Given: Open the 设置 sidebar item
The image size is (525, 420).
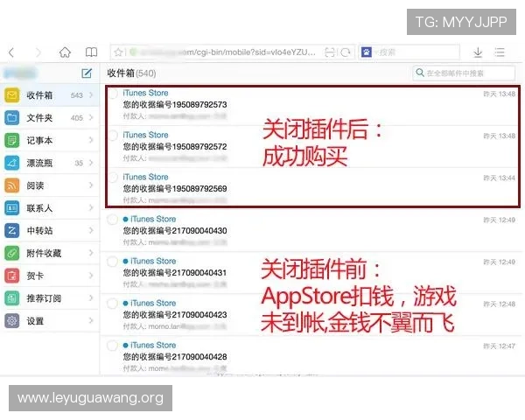Looking at the screenshot, I should point(50,321).
